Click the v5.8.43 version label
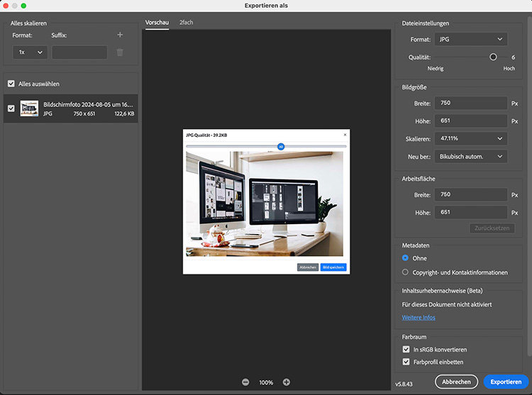Viewport: 532px width, 395px height. tap(404, 384)
